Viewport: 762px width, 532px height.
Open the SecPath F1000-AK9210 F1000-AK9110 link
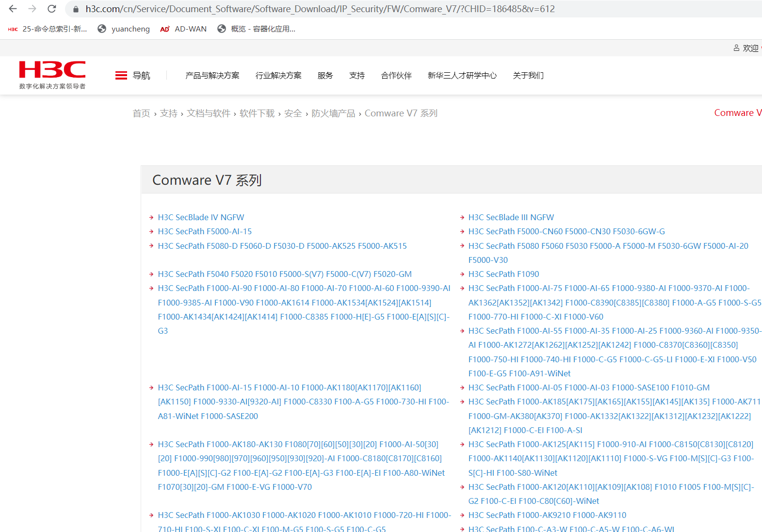pos(547,515)
